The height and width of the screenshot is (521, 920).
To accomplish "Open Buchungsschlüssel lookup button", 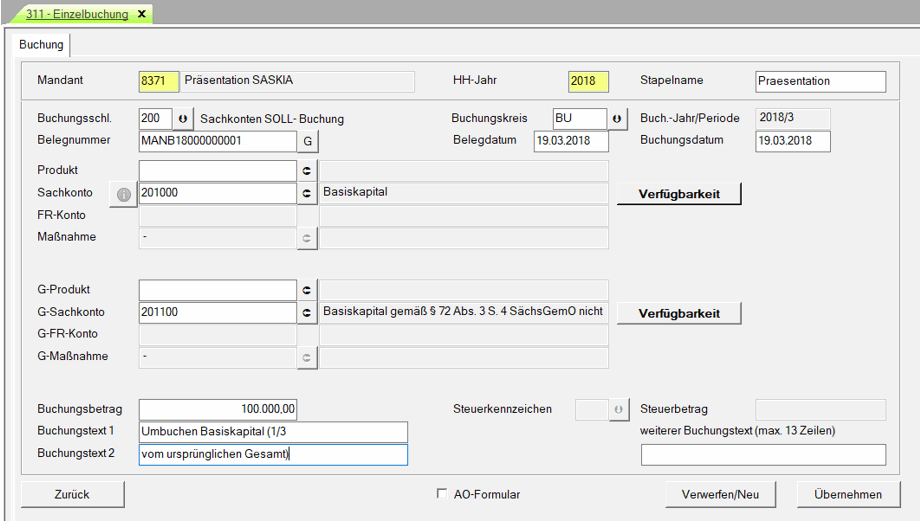I will pyautogui.click(x=183, y=119).
